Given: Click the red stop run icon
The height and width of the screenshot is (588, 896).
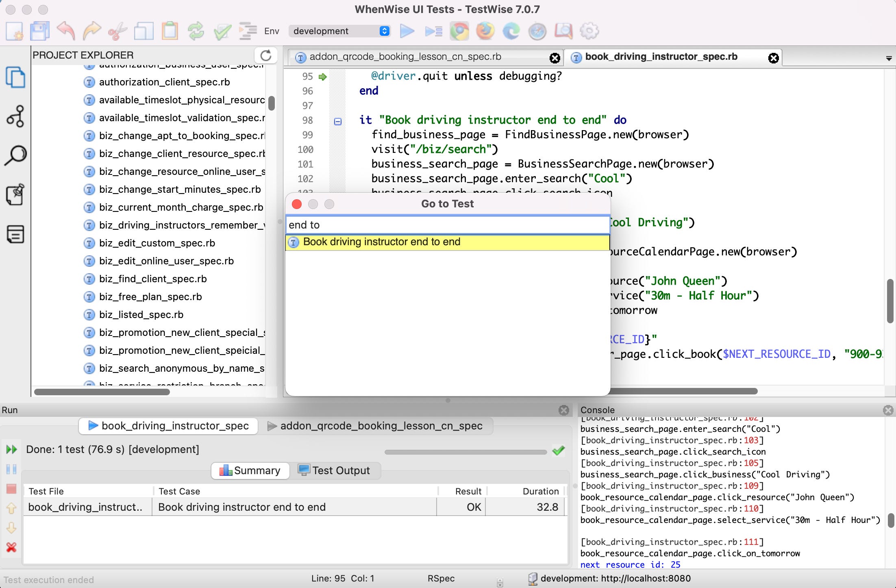Looking at the screenshot, I should coord(11,488).
